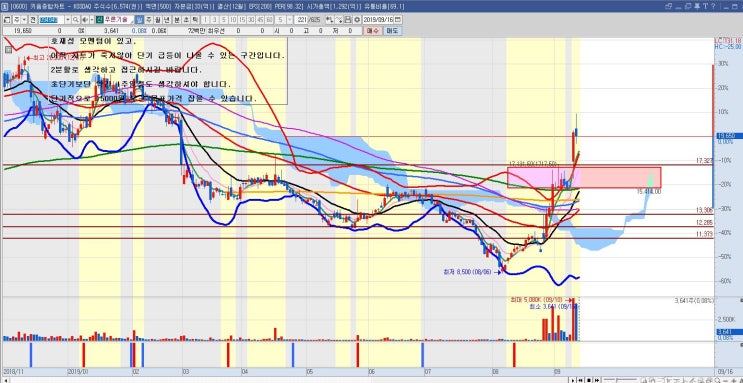The height and width of the screenshot is (383, 743).
Task: Edit the candle count field showing 221
Action: click(301, 20)
